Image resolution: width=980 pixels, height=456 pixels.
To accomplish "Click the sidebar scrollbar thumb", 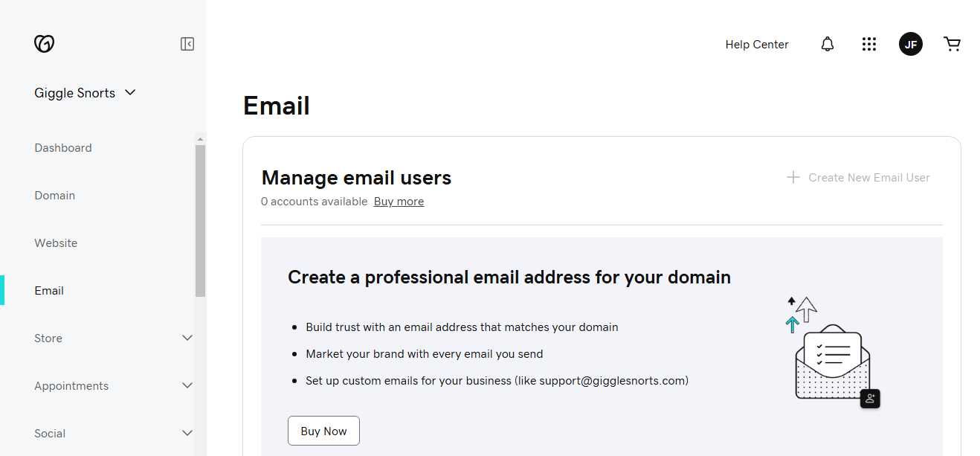I will 200,221.
